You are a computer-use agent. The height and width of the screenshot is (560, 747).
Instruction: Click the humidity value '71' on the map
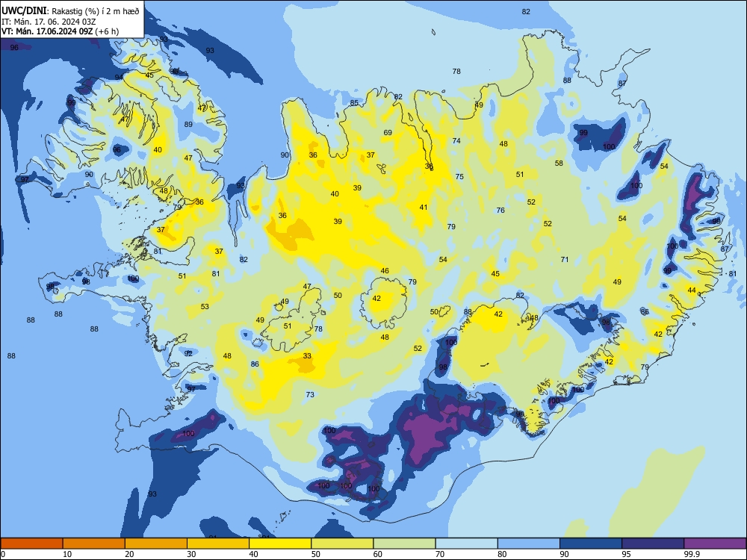pyautogui.click(x=565, y=260)
